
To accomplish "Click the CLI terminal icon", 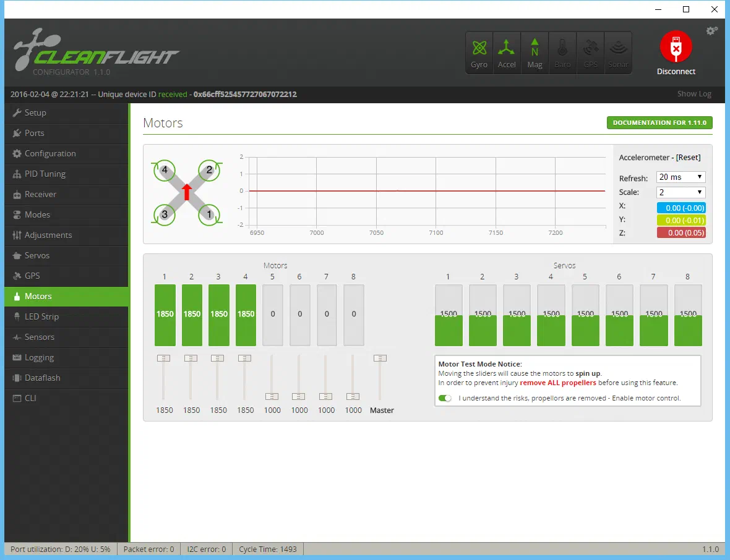I will point(17,398).
